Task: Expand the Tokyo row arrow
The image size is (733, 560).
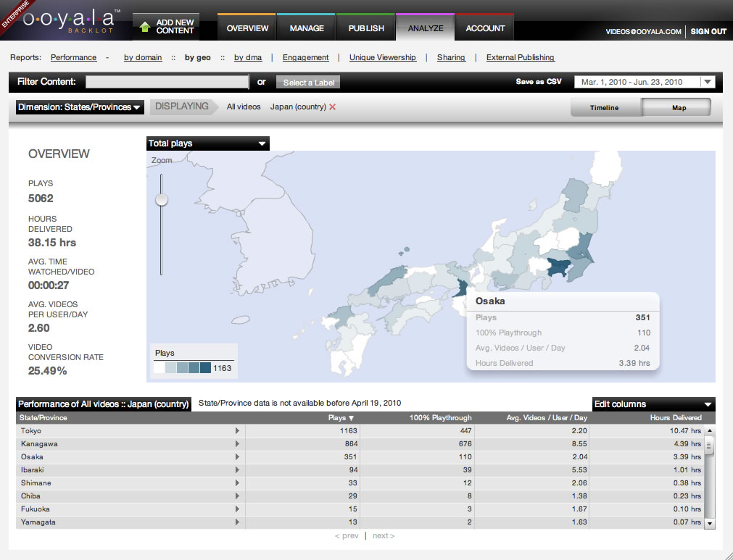Action: (237, 431)
